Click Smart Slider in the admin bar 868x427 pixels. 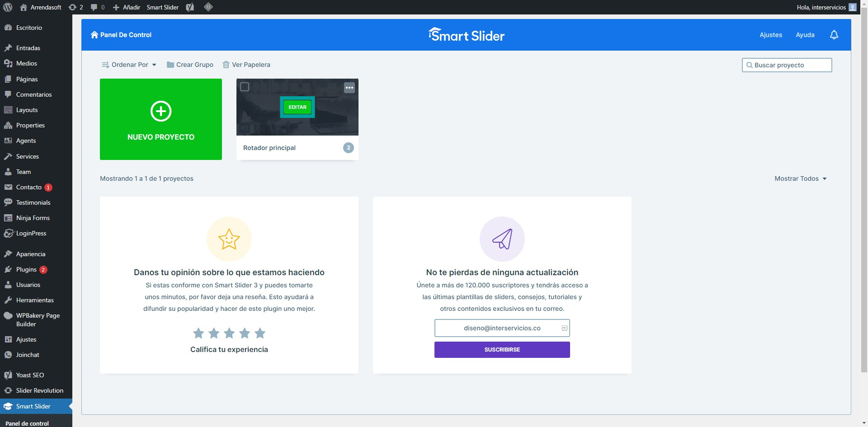163,7
